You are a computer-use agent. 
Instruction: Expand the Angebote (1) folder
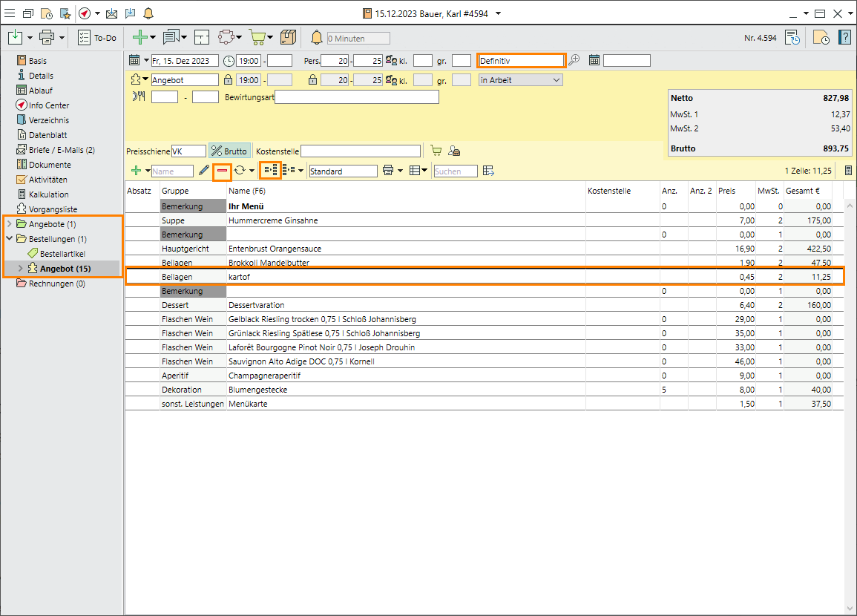[9, 224]
